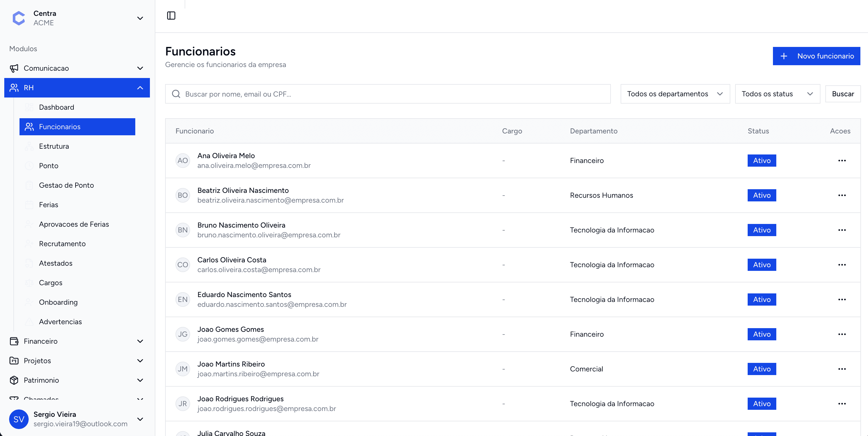Click the Comunicacao megaphone icon
The height and width of the screenshot is (436, 868).
(x=14, y=68)
